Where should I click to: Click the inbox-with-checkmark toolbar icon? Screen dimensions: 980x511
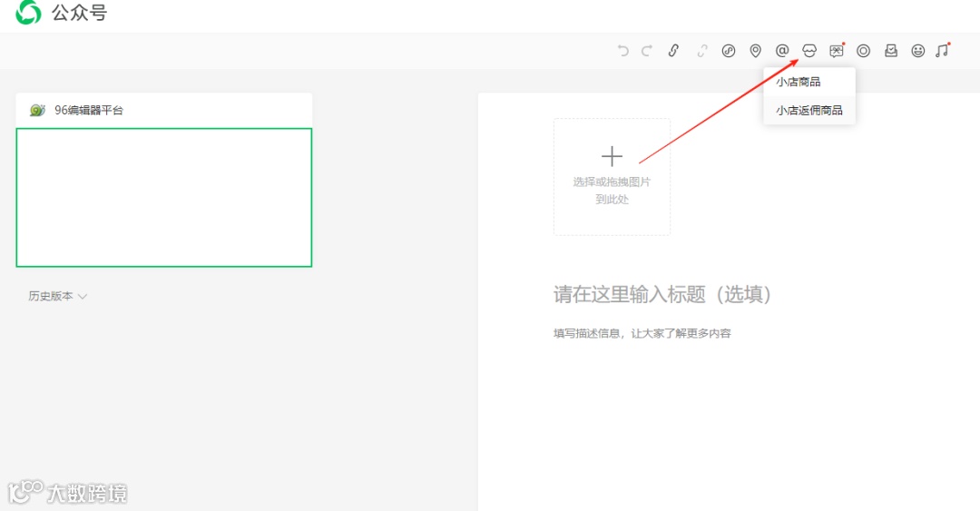point(891,51)
